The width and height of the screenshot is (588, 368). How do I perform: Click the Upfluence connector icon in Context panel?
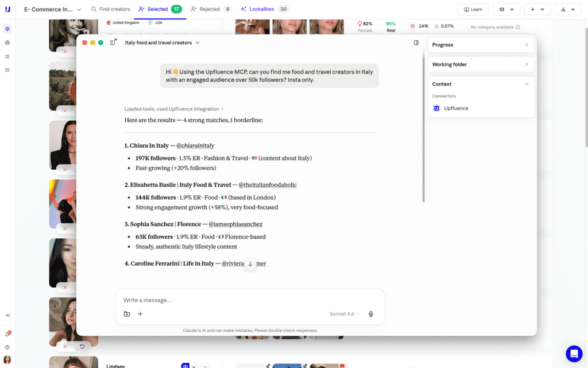[x=436, y=108]
